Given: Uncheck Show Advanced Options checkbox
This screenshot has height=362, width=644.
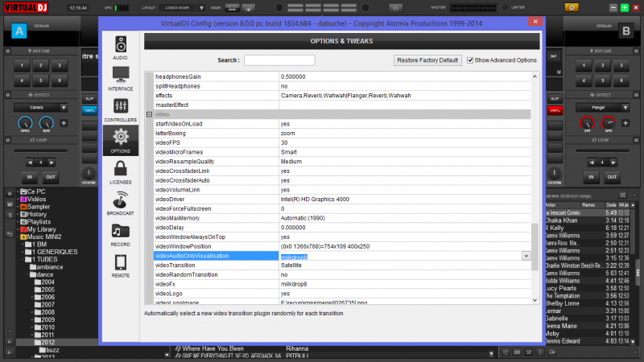Looking at the screenshot, I should (x=470, y=60).
